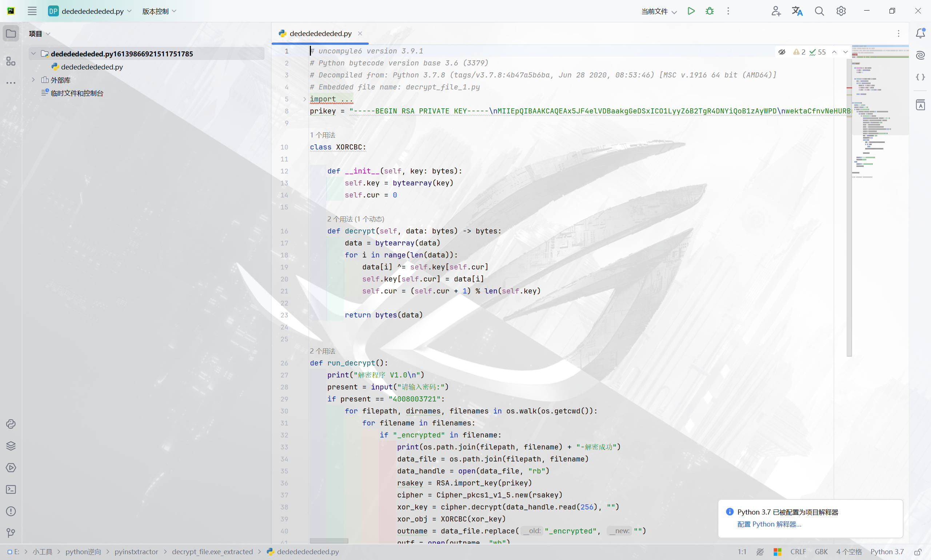Screen dimensions: 931x560
Task: Select 临时文件和控制台 tree item
Action: tap(77, 93)
